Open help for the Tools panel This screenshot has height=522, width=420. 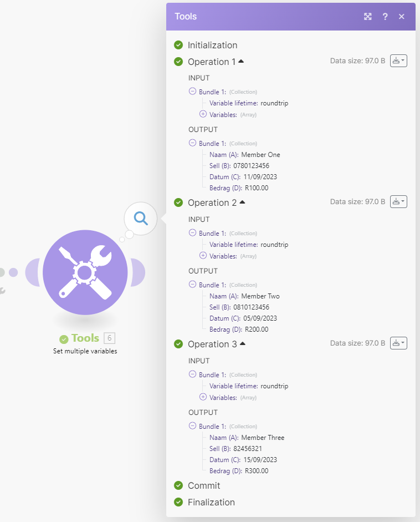(385, 17)
